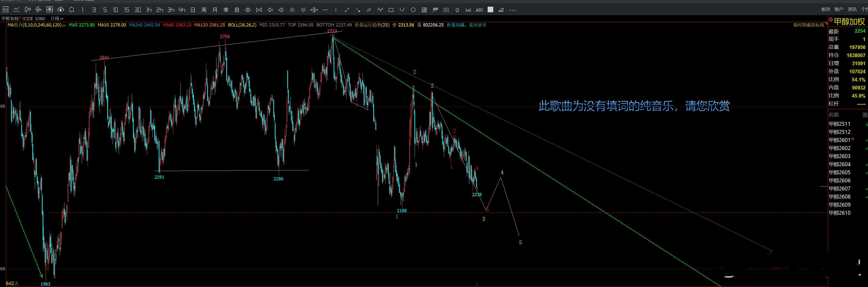Switch to weekly 周 period

[204, 10]
